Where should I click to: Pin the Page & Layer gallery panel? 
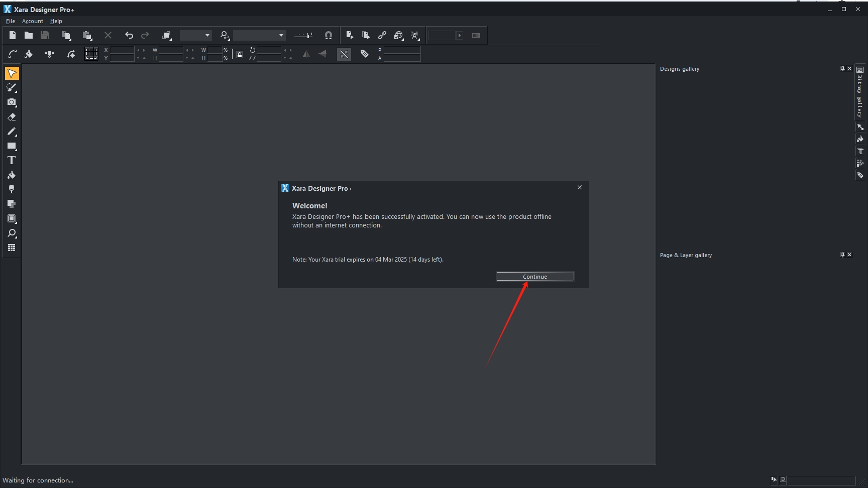(842, 255)
